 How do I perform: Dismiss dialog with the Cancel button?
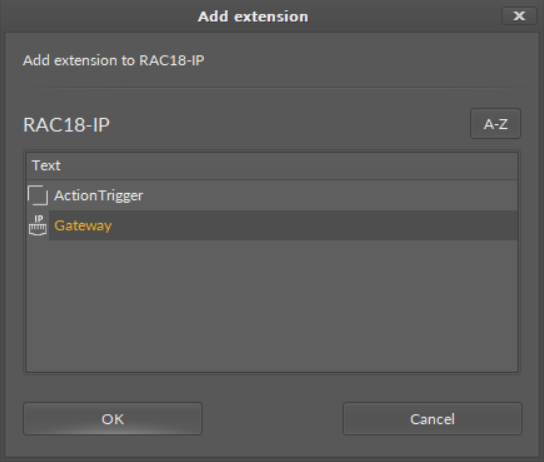(x=432, y=419)
